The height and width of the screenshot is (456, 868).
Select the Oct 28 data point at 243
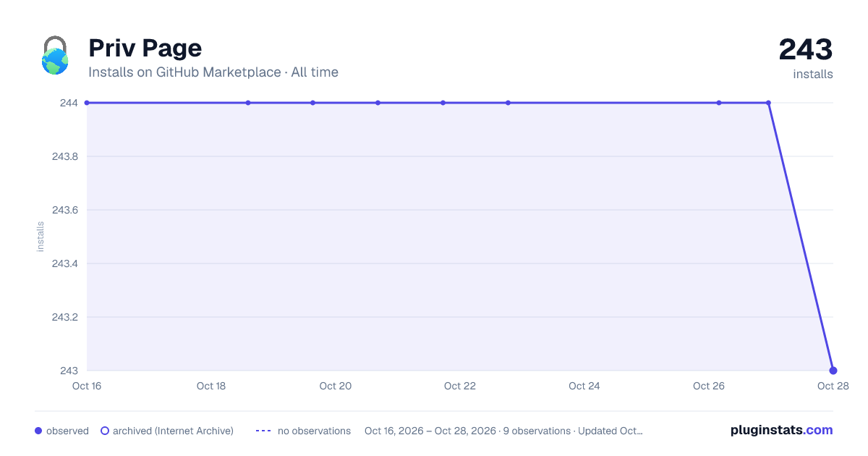833,371
